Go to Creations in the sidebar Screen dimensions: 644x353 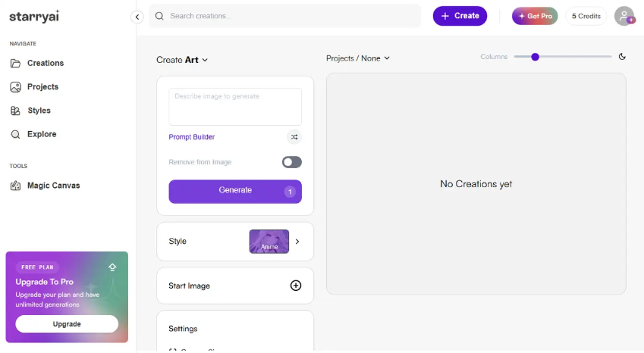45,63
